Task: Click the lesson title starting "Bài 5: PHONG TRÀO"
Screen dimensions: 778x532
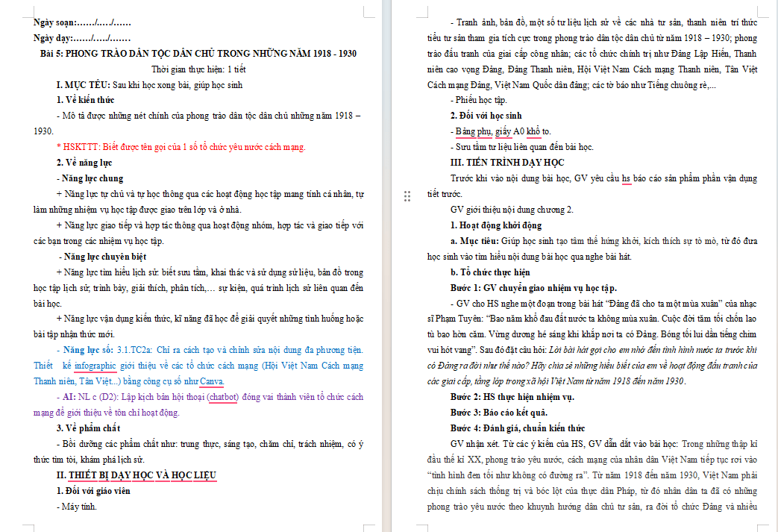Action: point(198,54)
